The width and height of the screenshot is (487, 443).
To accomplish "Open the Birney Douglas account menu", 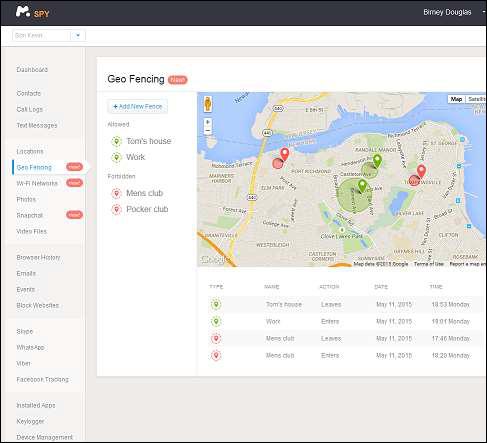I will [447, 12].
